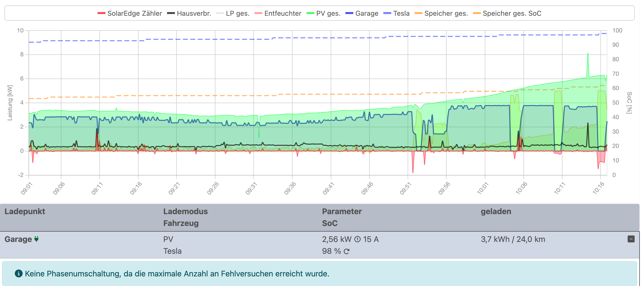This screenshot has height=286, width=644.
Task: Hide the PV ges. series in the legend
Action: tap(328, 14)
